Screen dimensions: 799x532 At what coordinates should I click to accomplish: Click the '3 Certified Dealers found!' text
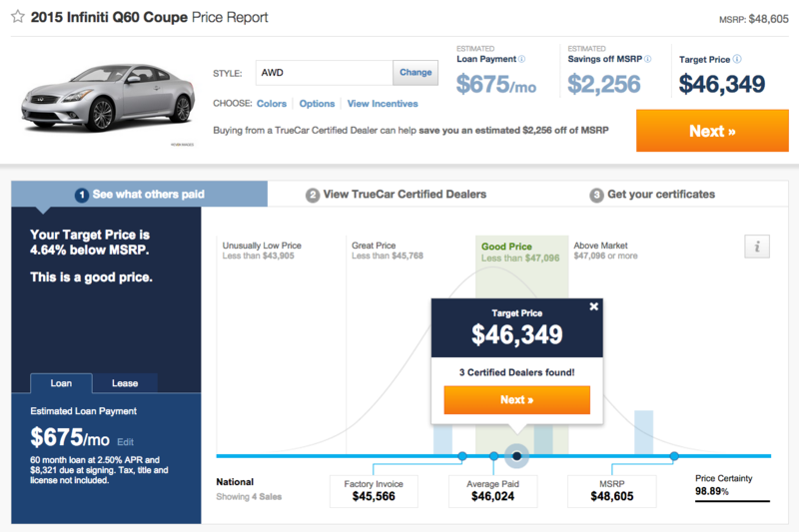pyautogui.click(x=516, y=372)
